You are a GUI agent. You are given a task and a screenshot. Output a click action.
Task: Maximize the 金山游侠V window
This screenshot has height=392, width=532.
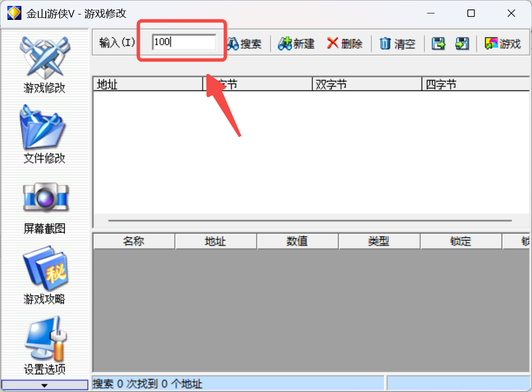coord(471,13)
